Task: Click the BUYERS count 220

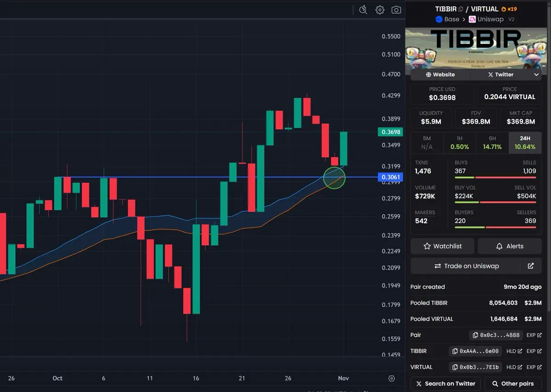Action: tap(460, 221)
